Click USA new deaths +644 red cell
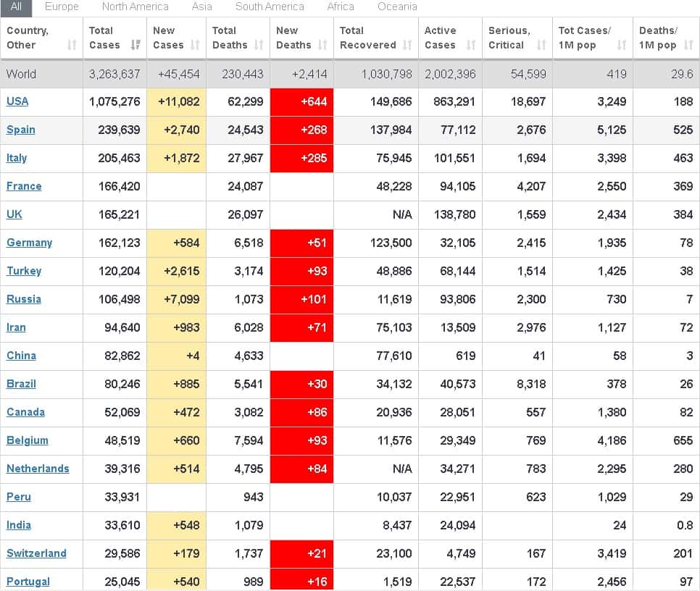 (301, 101)
